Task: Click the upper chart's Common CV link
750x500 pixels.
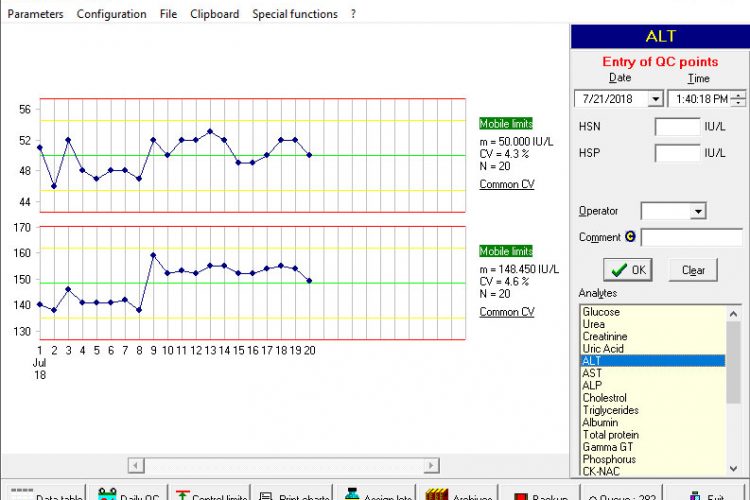Action: tap(507, 185)
